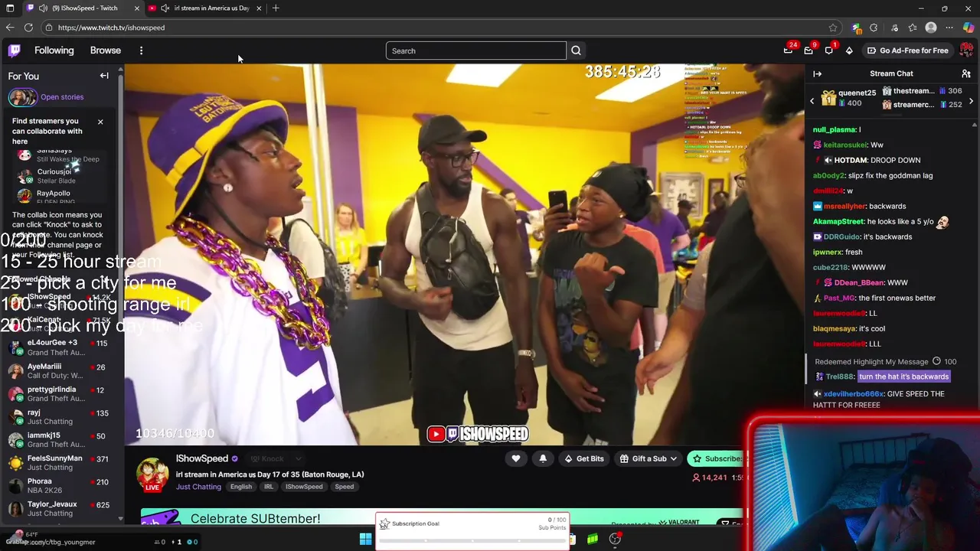Open a new browser tab

[276, 8]
